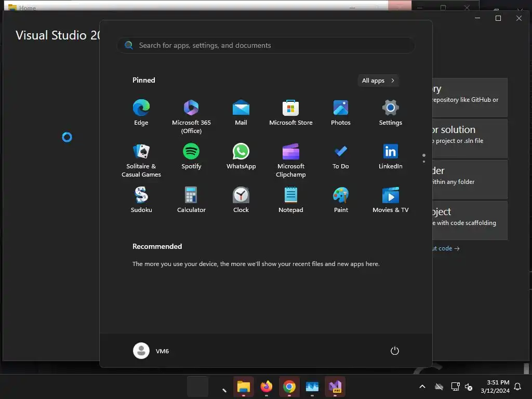
Task: Open Movies & TV
Action: click(x=391, y=200)
